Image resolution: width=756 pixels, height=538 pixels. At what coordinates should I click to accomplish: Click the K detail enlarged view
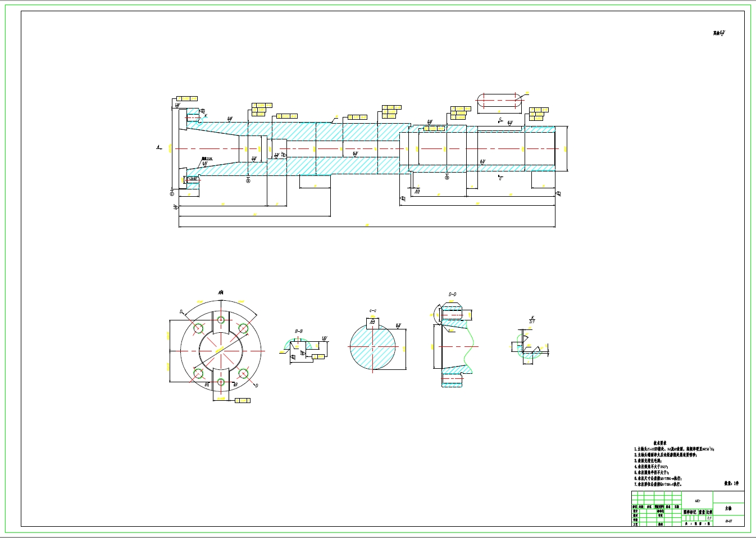pos(530,346)
